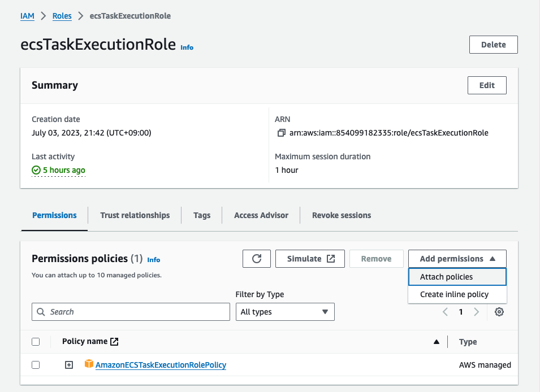Go to the previous page of policies
Viewport: 540px width, 392px height.
445,312
